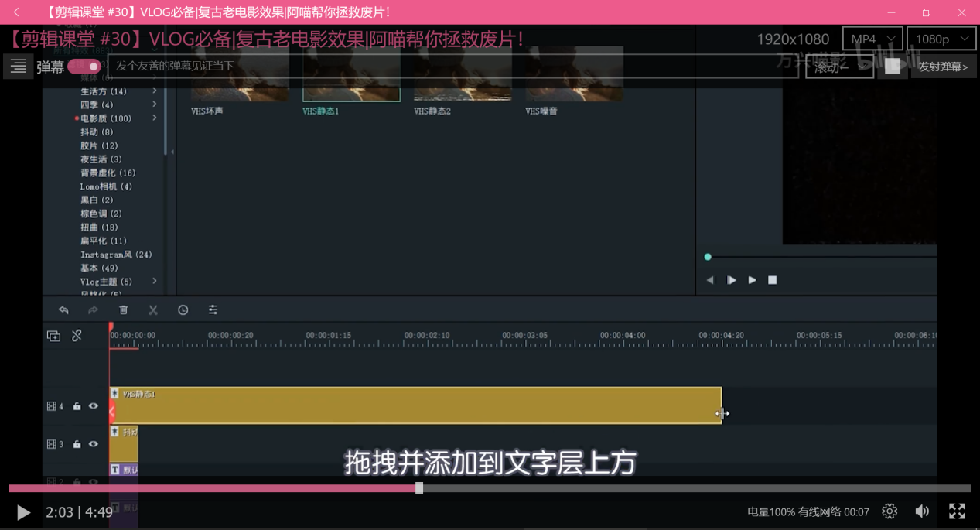980x530 pixels.
Task: Expand the 四季 category arrow
Action: (x=155, y=104)
